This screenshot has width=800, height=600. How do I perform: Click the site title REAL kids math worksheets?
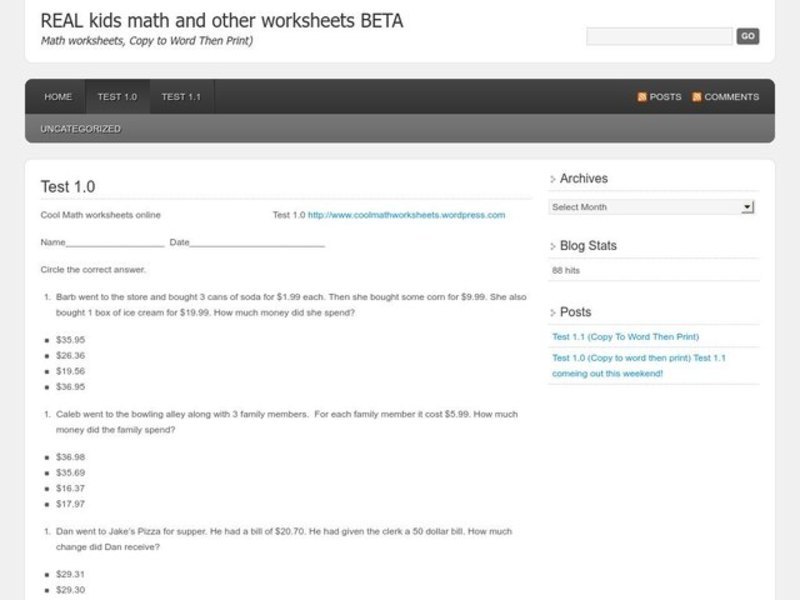(220, 20)
